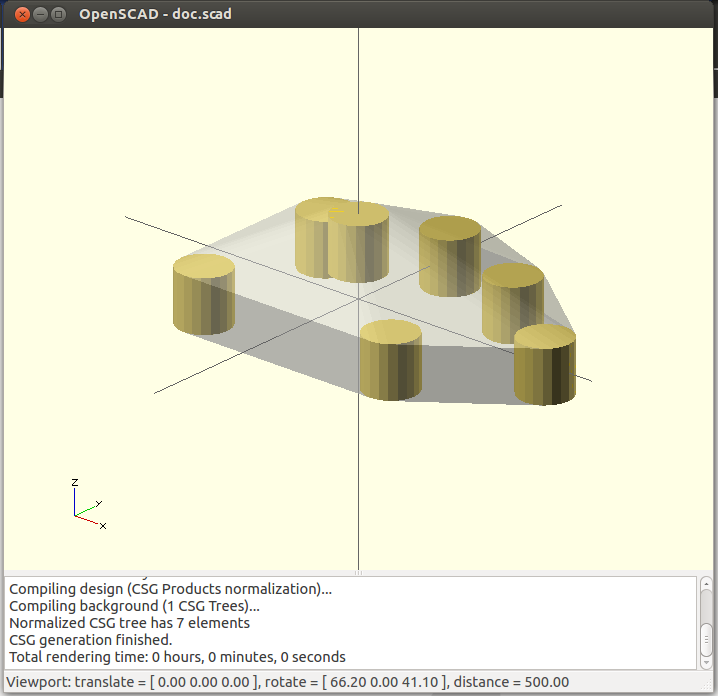This screenshot has height=696, width=718.
Task: Maximize the OpenSCAD window
Action: [58, 14]
